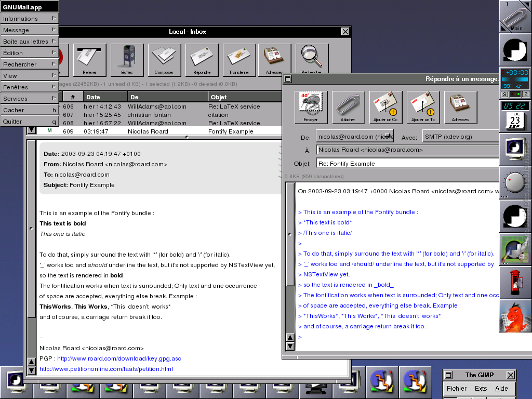532x399 pixels.
Task: Open the Rechercher menu in the GNUMail menu
Action: (30, 64)
